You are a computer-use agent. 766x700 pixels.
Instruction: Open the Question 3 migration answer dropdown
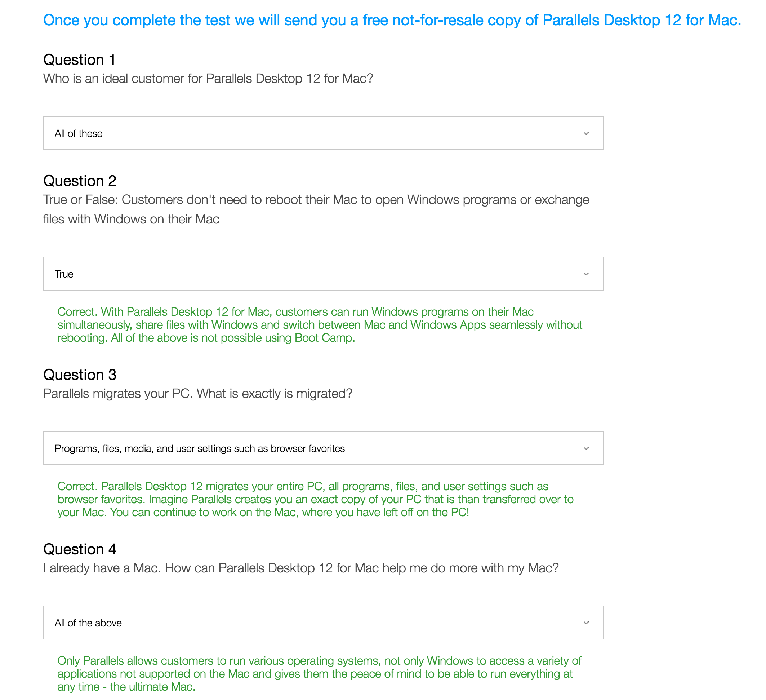coord(323,448)
